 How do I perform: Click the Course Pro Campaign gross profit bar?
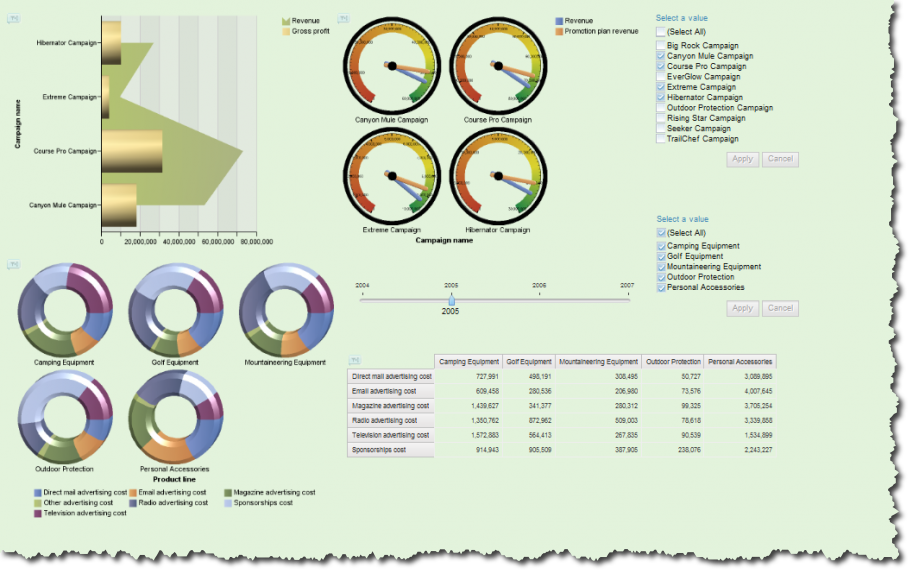click(132, 151)
